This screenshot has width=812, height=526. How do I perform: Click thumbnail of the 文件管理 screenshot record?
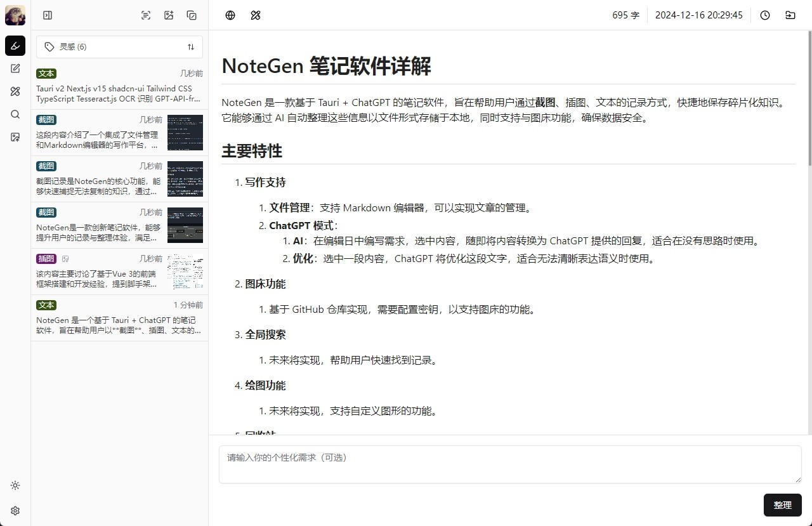[x=185, y=133]
